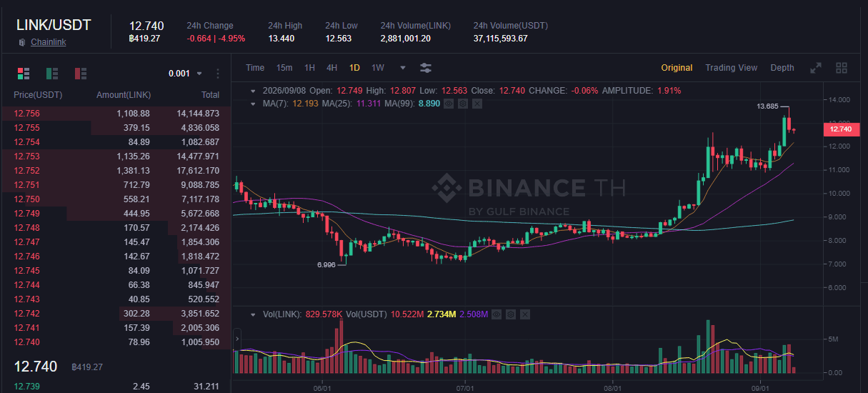Image resolution: width=868 pixels, height=393 pixels.
Task: Show buy orders only view
Action: [x=52, y=73]
